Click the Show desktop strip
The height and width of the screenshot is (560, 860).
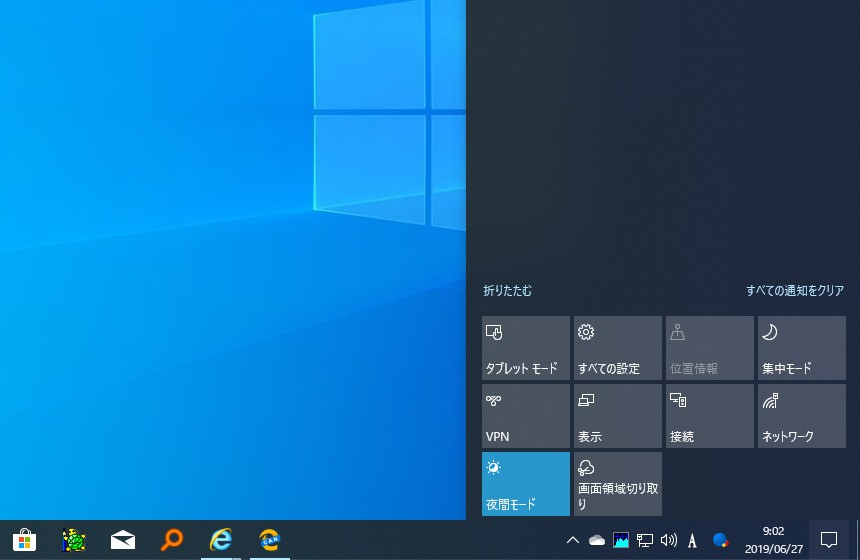point(857,540)
